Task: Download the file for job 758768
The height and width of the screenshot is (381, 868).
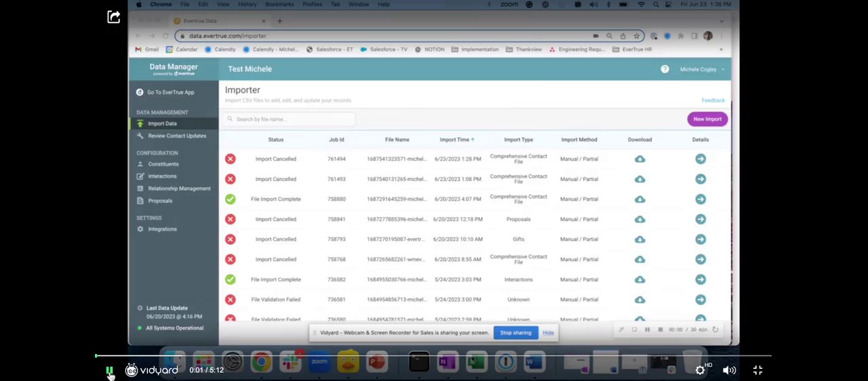Action: point(639,259)
